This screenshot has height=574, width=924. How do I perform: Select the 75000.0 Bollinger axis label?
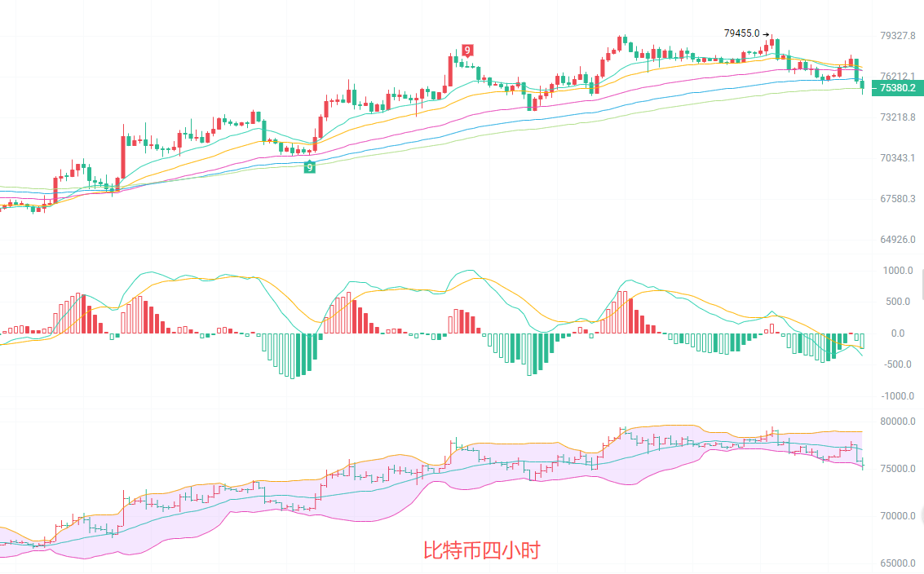898,469
